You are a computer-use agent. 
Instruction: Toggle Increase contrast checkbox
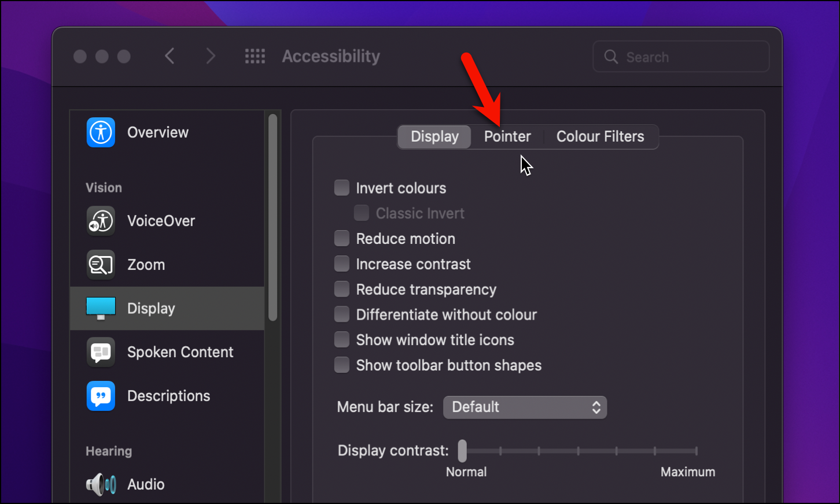pyautogui.click(x=342, y=264)
